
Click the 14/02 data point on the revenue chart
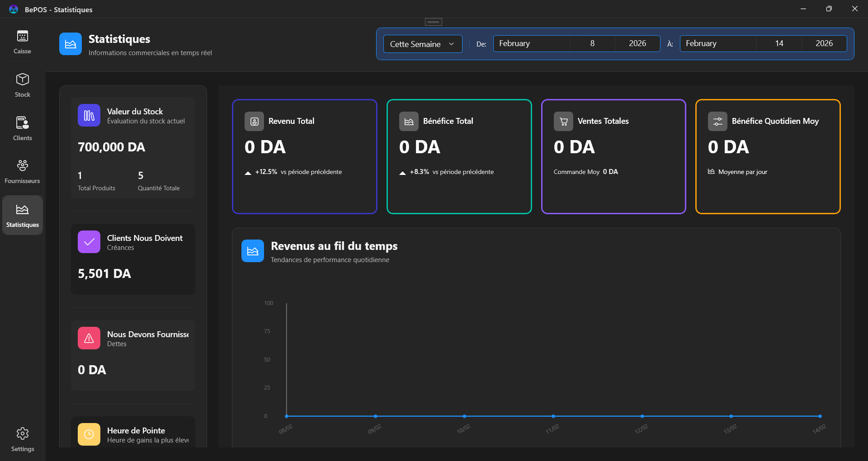[819, 417]
